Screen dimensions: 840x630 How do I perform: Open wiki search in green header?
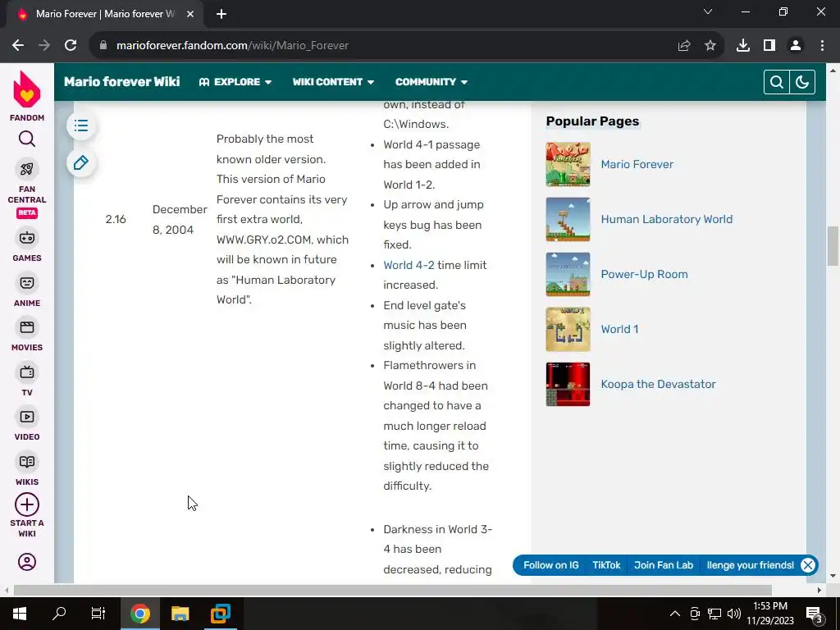pos(777,82)
